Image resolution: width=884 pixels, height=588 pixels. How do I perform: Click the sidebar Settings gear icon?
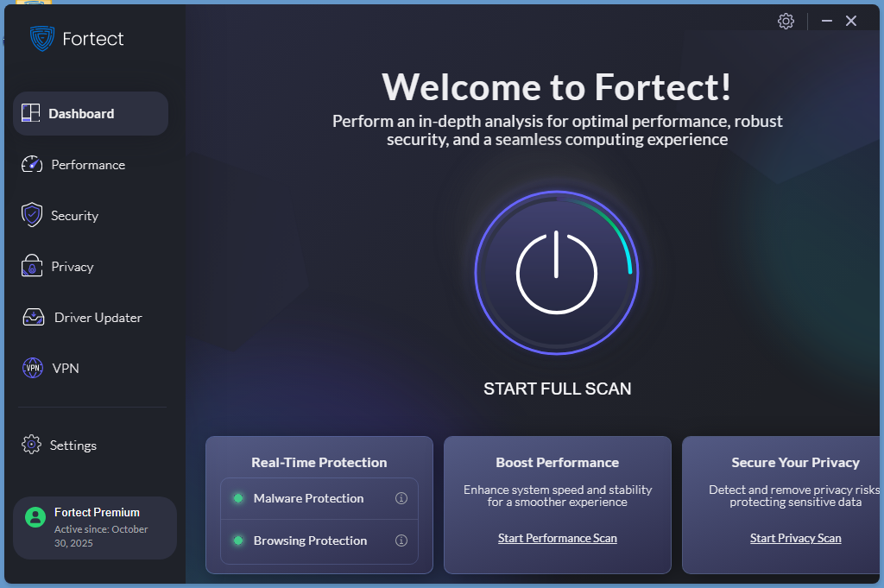click(31, 445)
